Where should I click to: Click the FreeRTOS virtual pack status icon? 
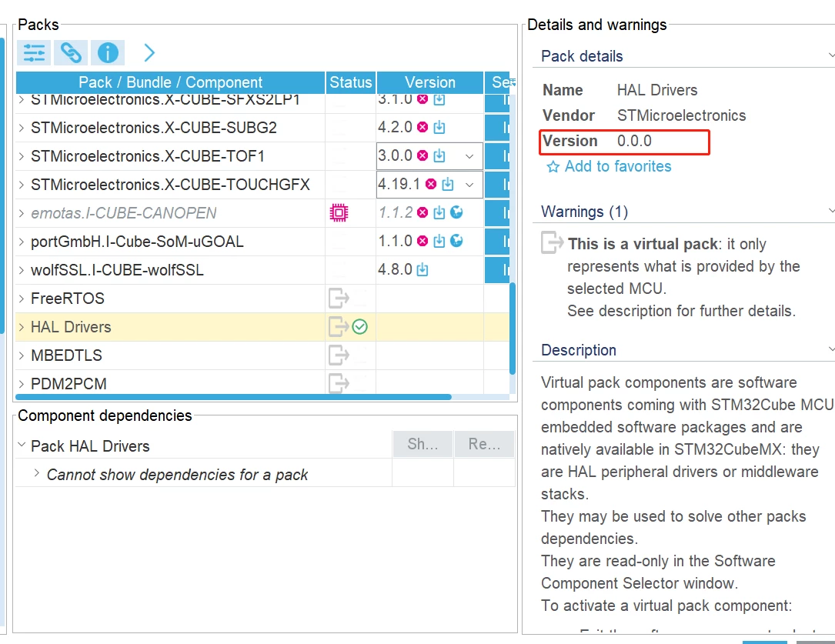coord(339,298)
